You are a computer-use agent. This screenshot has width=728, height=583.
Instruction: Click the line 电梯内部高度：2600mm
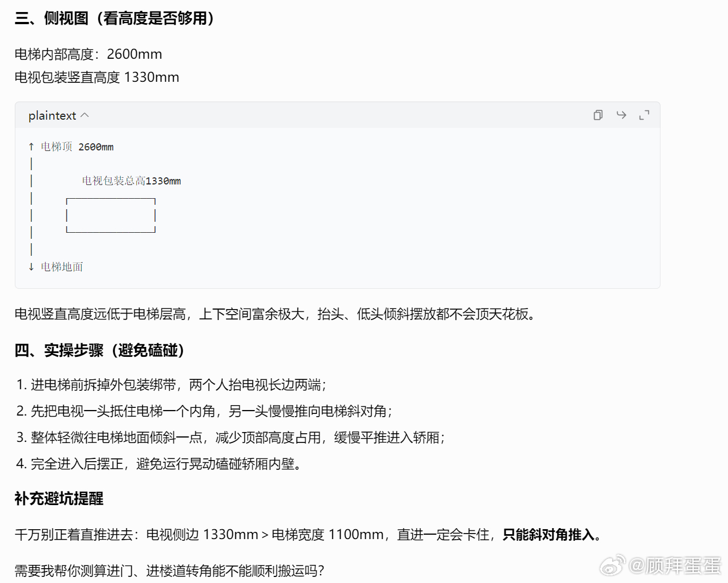click(88, 54)
